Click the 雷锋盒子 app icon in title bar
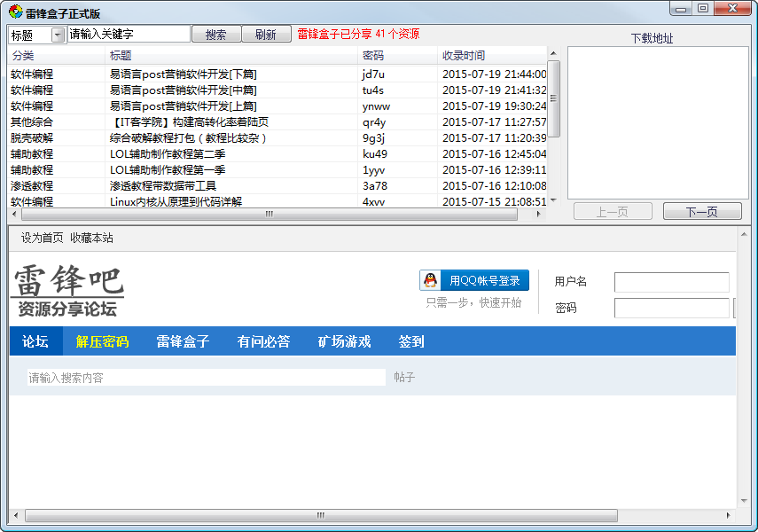The width and height of the screenshot is (758, 532). pyautogui.click(x=15, y=12)
